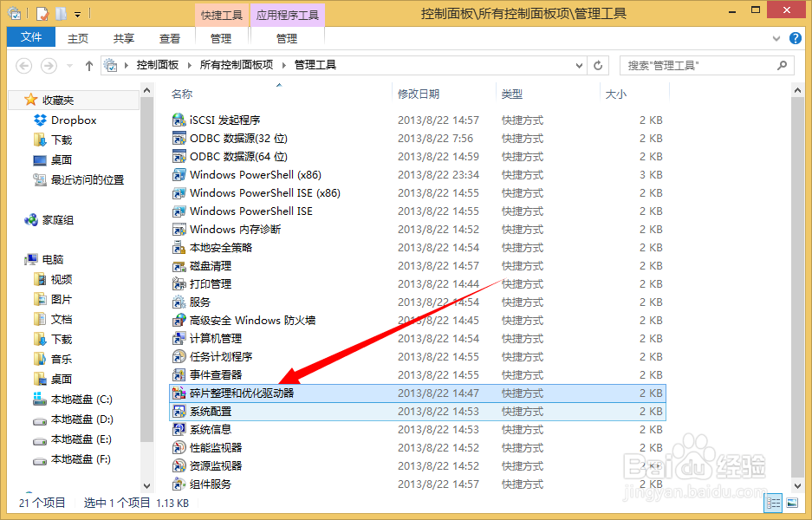Navigate up one level with the up arrow
Image resolution: width=812 pixels, height=520 pixels.
pos(89,65)
